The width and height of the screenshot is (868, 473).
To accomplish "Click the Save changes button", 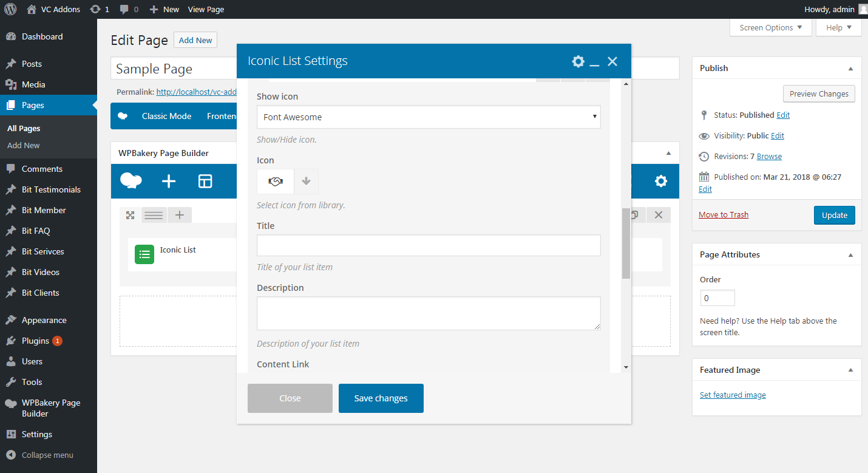I will pyautogui.click(x=381, y=398).
